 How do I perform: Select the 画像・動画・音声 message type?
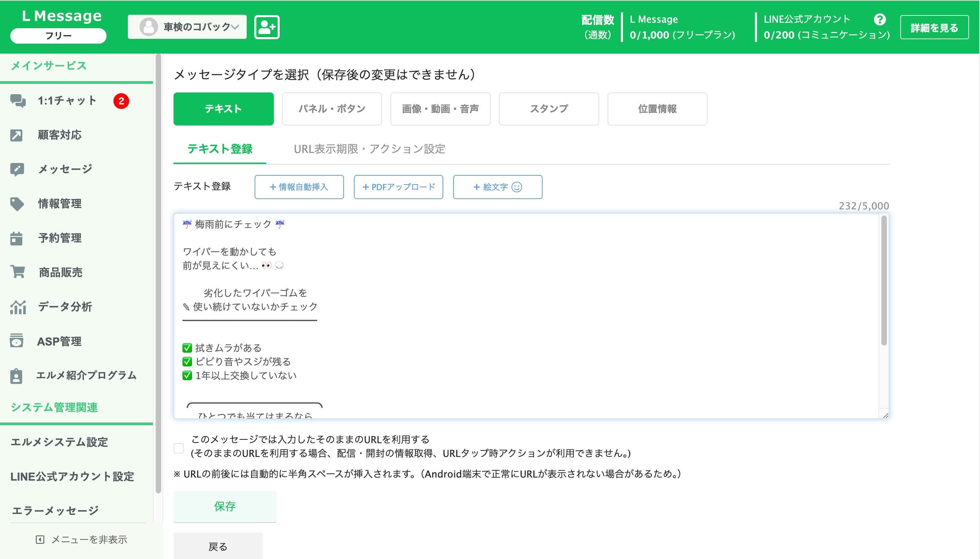pyautogui.click(x=440, y=109)
